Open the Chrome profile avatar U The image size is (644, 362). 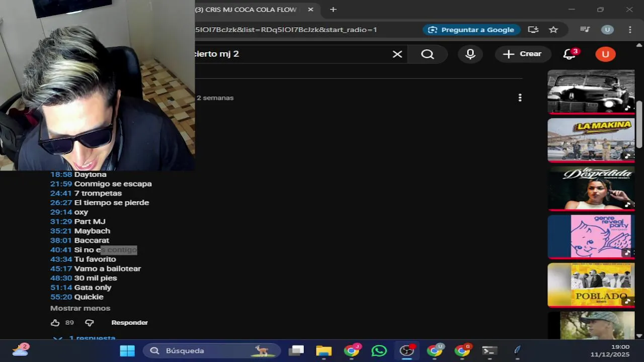pos(607,30)
